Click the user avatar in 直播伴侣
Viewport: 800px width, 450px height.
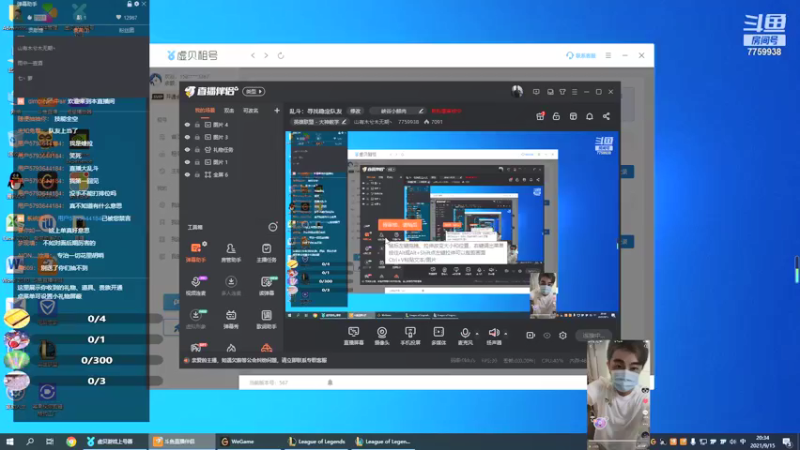(x=517, y=91)
